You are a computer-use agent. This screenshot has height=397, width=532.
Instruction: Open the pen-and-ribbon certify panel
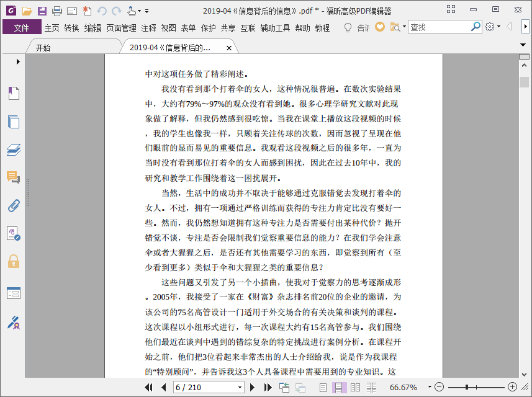click(14, 323)
